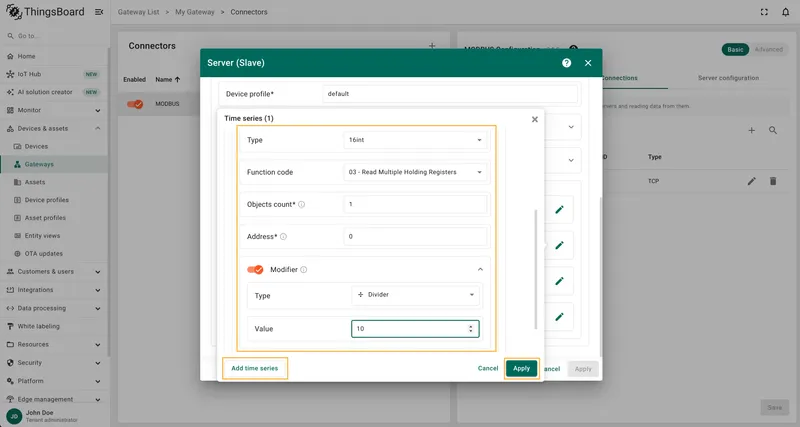Open the Function code dropdown

415,172
